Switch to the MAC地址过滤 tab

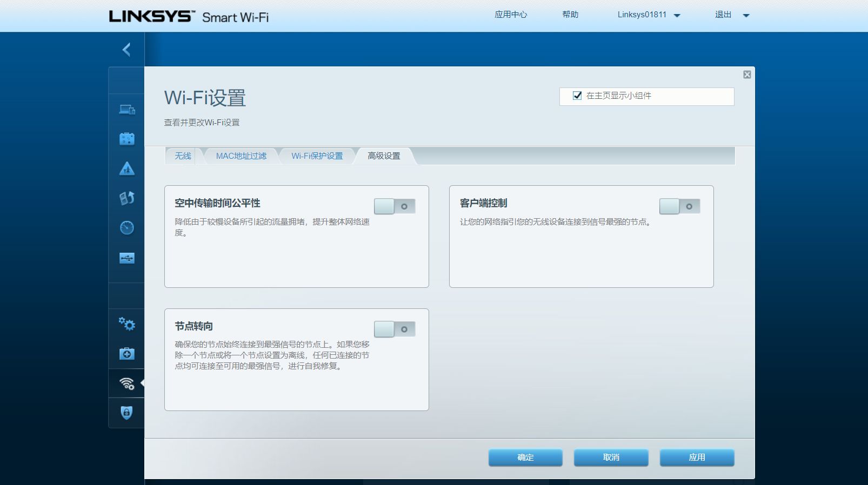click(x=241, y=156)
